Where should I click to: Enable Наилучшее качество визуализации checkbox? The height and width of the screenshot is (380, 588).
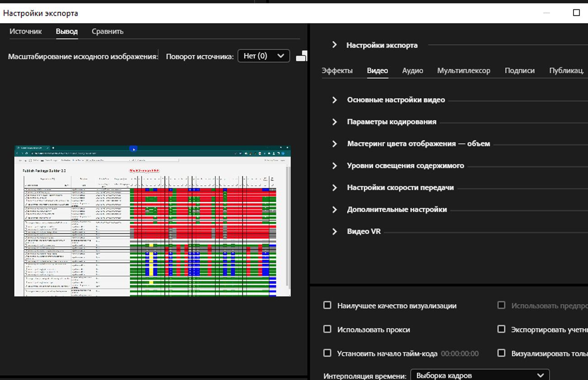[327, 305]
